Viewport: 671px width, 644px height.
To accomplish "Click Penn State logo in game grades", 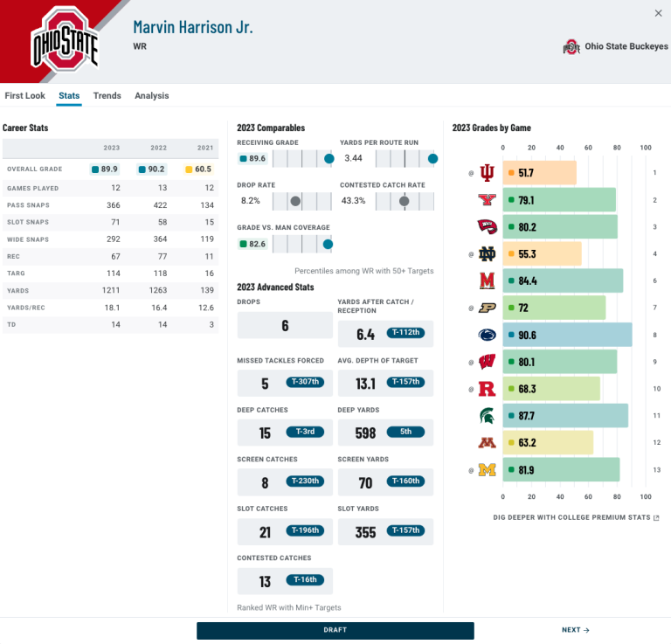I will click(487, 335).
